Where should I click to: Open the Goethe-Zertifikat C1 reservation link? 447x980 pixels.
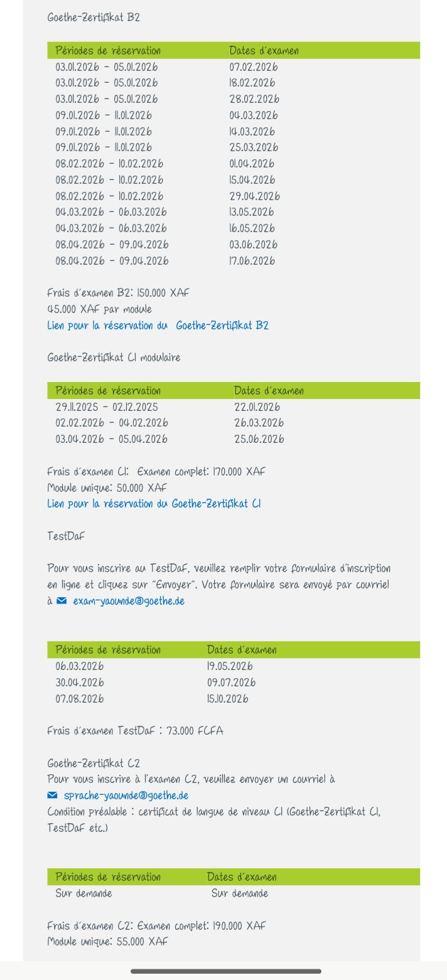click(154, 504)
